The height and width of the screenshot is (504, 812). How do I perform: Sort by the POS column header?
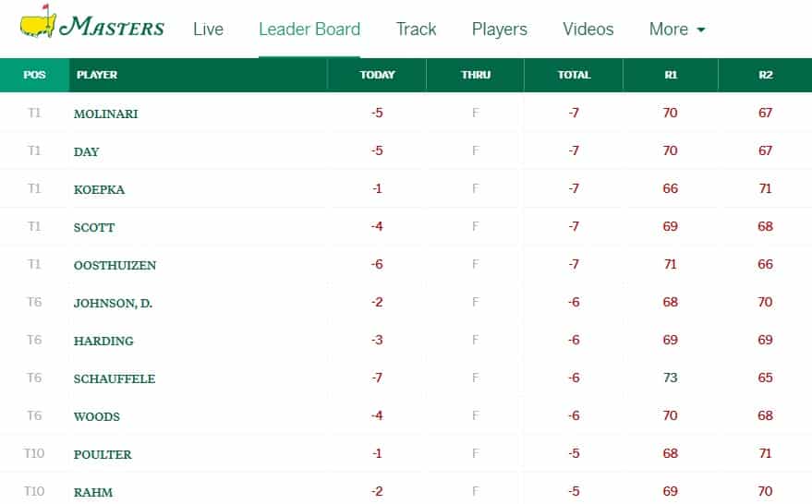point(34,75)
